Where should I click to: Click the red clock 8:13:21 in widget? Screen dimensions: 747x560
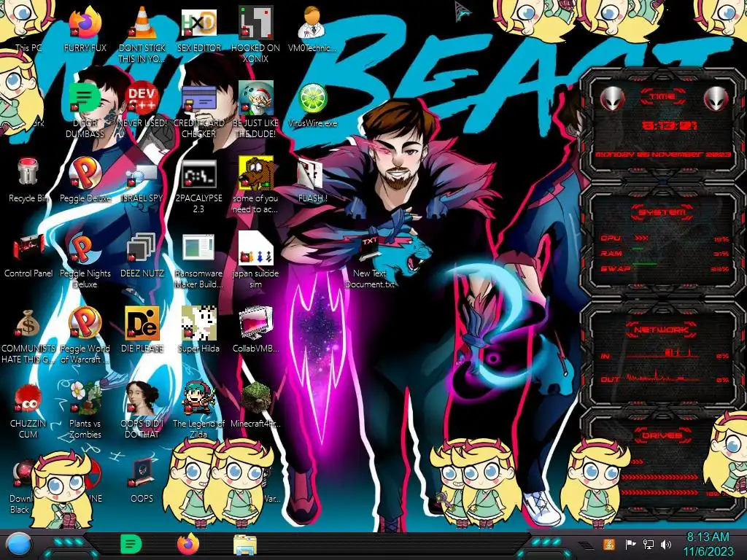tap(668, 125)
